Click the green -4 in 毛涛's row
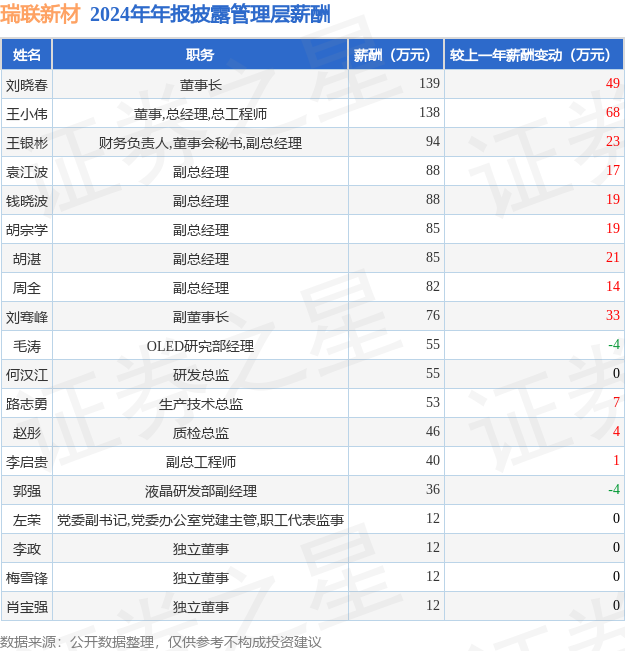Screen dimensions: 625x651 tap(614, 344)
